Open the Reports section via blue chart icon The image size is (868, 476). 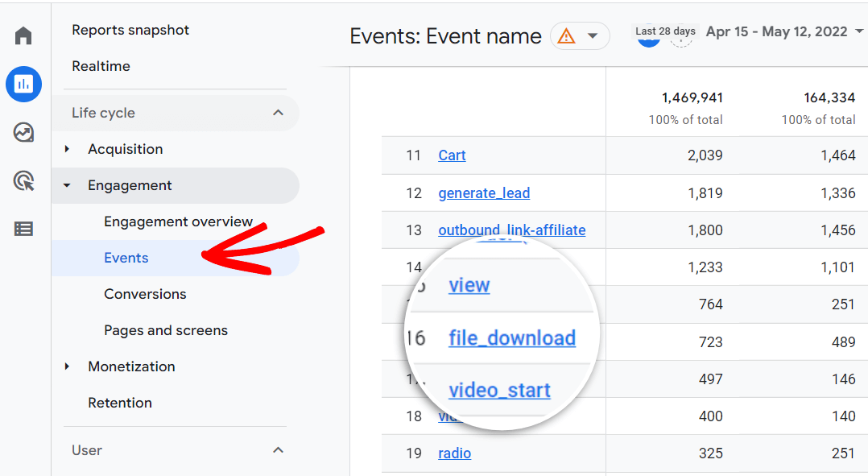(23, 84)
